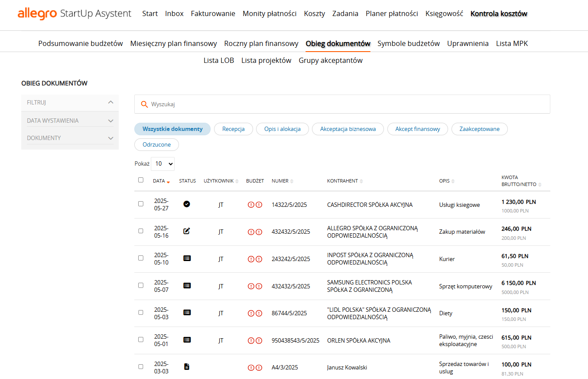The height and width of the screenshot is (379, 588).
Task: Click CASHDIRECTOR SPÓŁKA AKCYJNA contractor
Action: click(370, 205)
